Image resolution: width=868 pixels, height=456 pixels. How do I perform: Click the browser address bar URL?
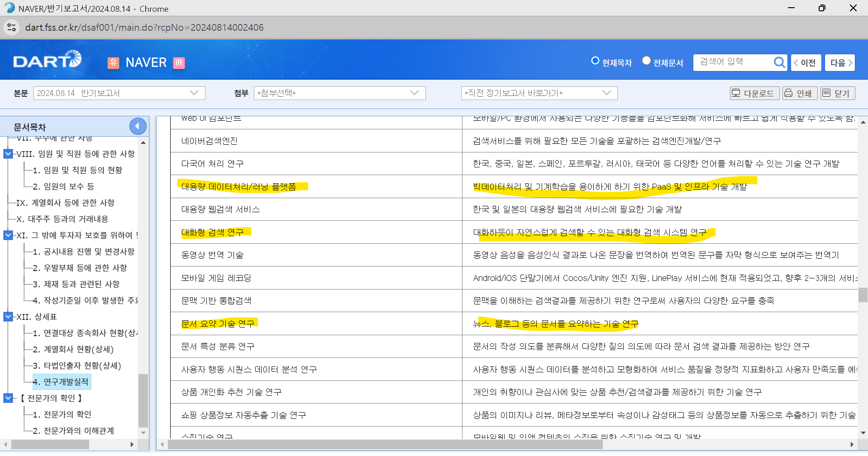click(144, 28)
